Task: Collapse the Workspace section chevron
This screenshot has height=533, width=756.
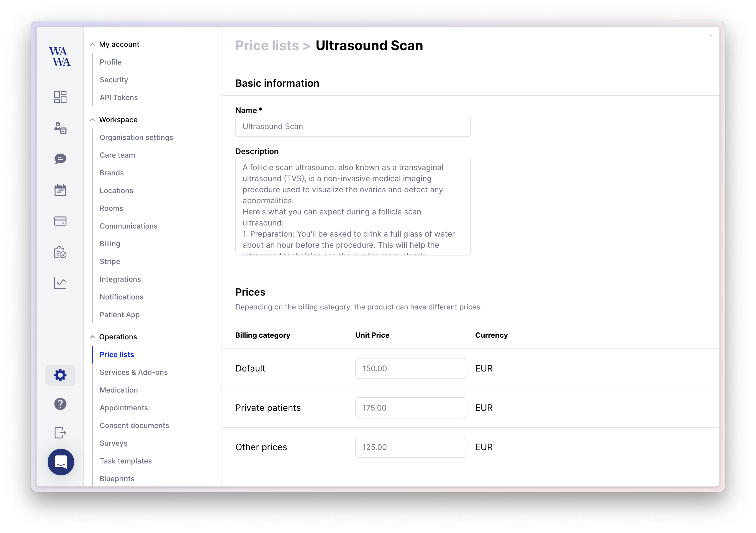Action: point(92,120)
